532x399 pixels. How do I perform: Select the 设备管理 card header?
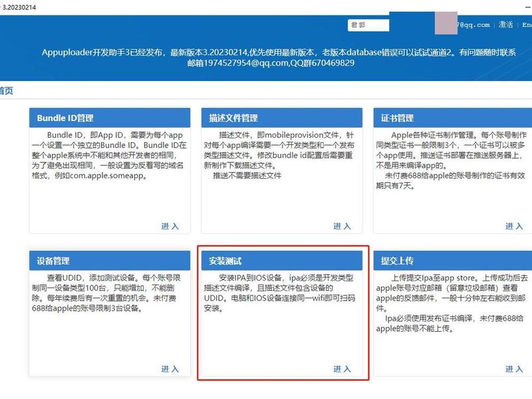[x=110, y=261]
